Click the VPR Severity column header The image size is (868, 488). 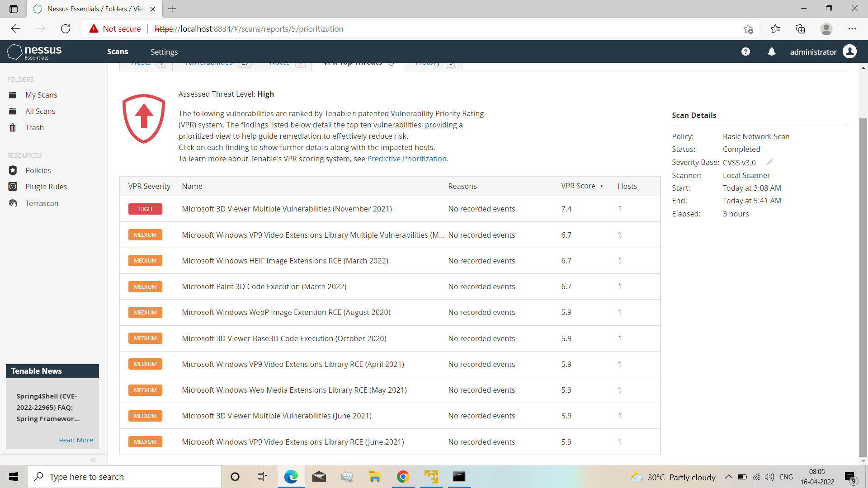coord(149,186)
